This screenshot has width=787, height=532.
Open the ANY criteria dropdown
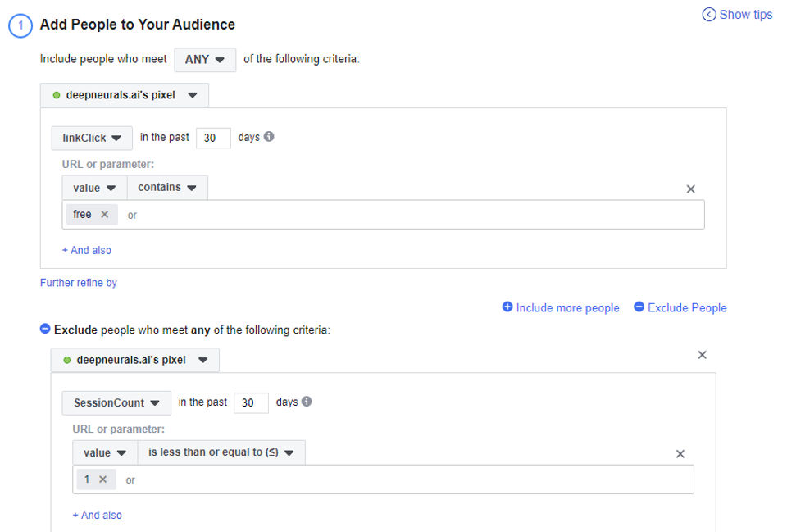[205, 60]
